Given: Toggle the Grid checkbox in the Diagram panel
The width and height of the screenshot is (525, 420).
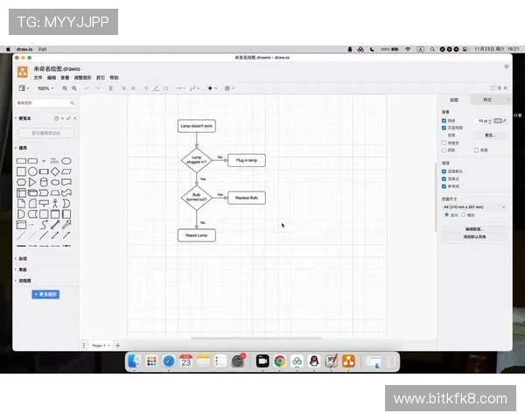Looking at the screenshot, I should click(444, 121).
